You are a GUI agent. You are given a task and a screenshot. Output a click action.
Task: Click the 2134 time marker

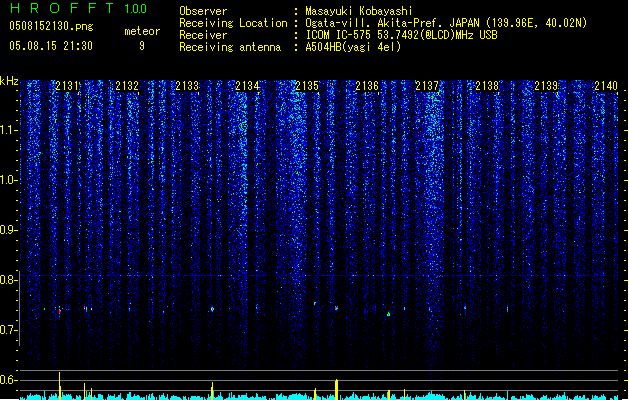247,85
